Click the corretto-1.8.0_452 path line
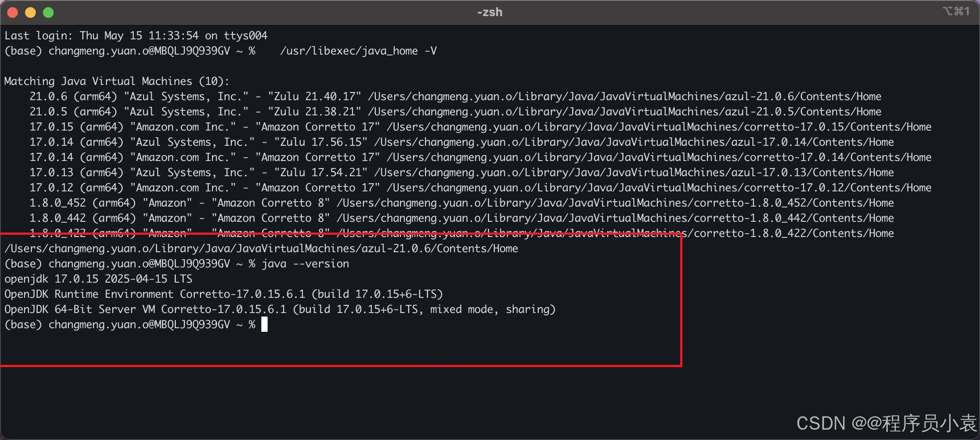Viewport: 980px width, 440px height. (x=462, y=203)
